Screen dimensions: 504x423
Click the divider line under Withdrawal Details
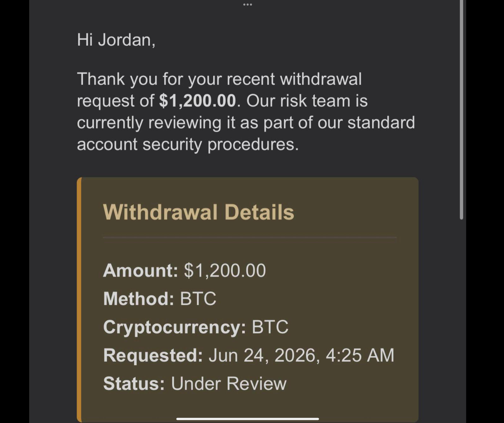point(250,237)
